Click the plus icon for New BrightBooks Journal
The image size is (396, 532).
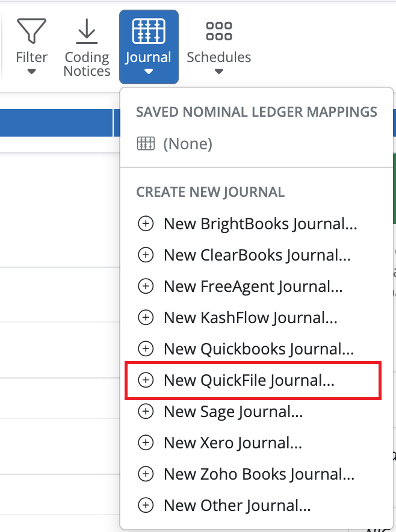(x=146, y=223)
